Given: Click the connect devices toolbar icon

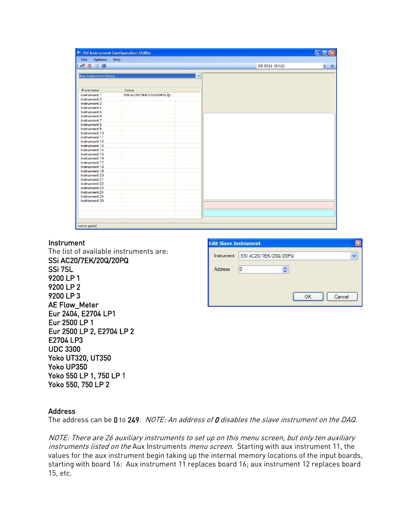Looking at the screenshot, I should 82,66.
